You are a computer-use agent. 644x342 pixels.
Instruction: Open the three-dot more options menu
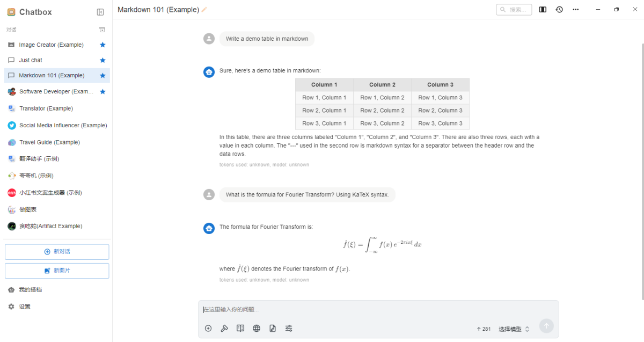tap(576, 10)
